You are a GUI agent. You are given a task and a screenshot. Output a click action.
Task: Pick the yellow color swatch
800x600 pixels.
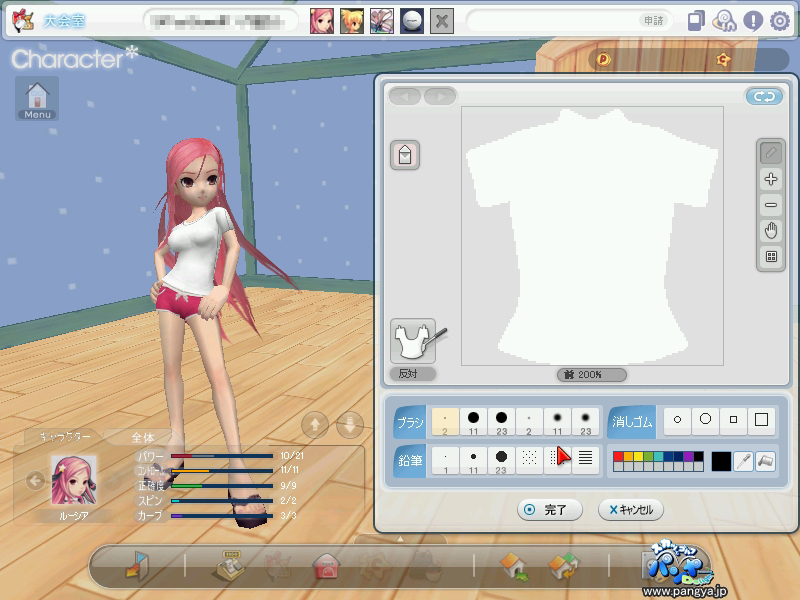[638, 456]
